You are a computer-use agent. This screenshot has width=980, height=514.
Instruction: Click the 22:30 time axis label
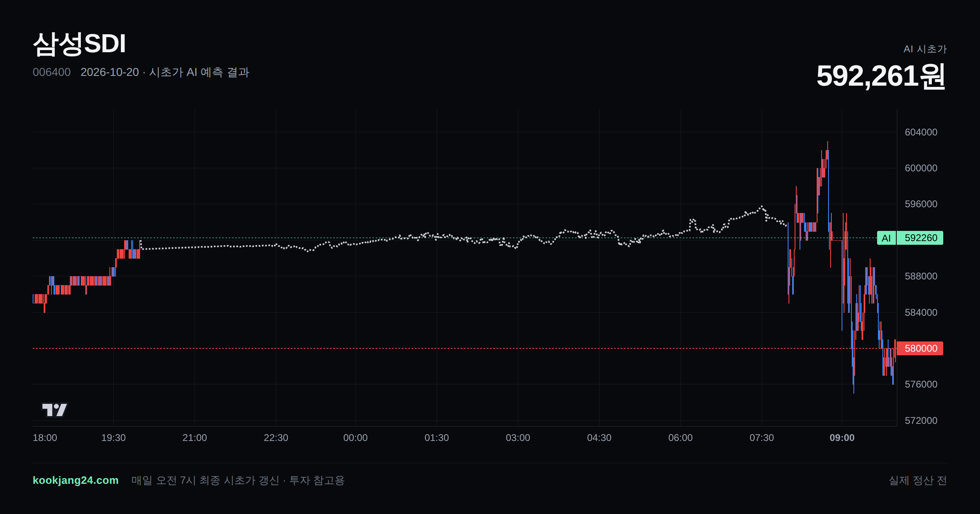point(276,438)
